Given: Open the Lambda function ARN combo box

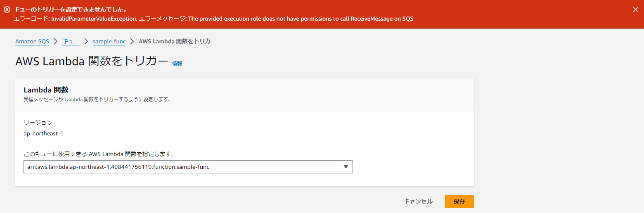Looking at the screenshot, I should point(182,167).
